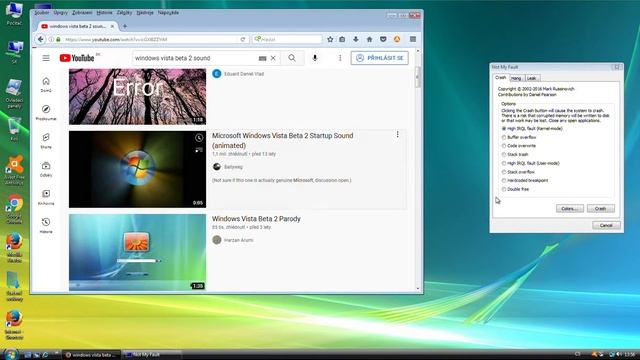Image resolution: width=640 pixels, height=360 pixels.
Task: Go to the YouTube logo home
Action: coord(77,58)
